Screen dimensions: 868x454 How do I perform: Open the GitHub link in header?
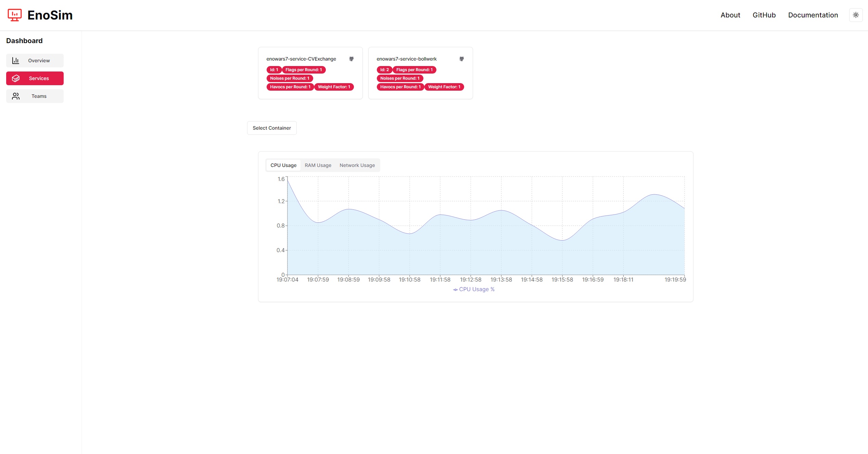764,15
